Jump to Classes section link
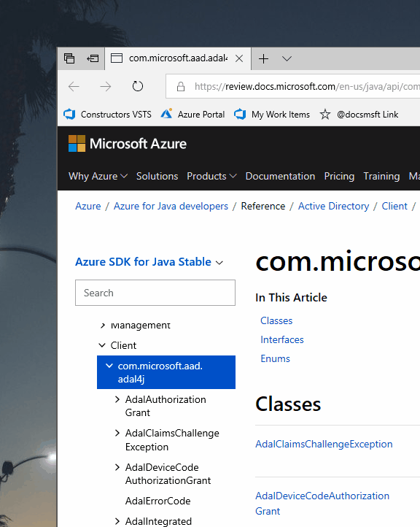Image resolution: width=420 pixels, height=527 pixels. pos(276,320)
